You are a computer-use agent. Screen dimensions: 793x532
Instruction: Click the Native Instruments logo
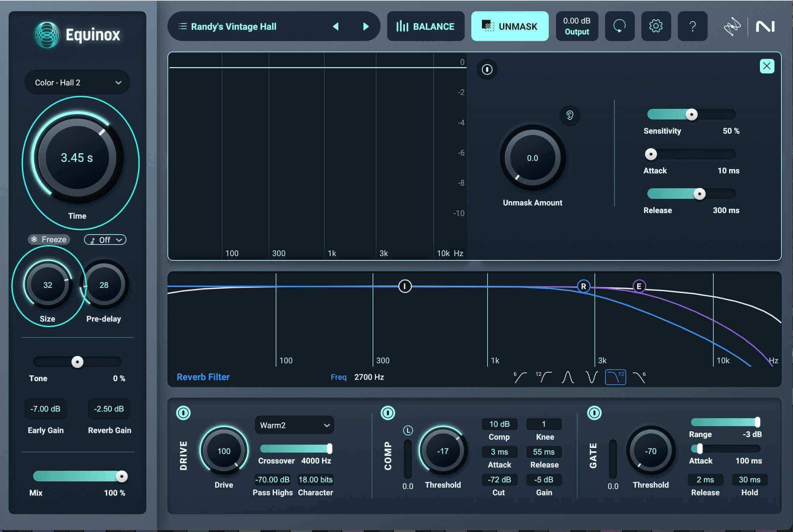[765, 26]
